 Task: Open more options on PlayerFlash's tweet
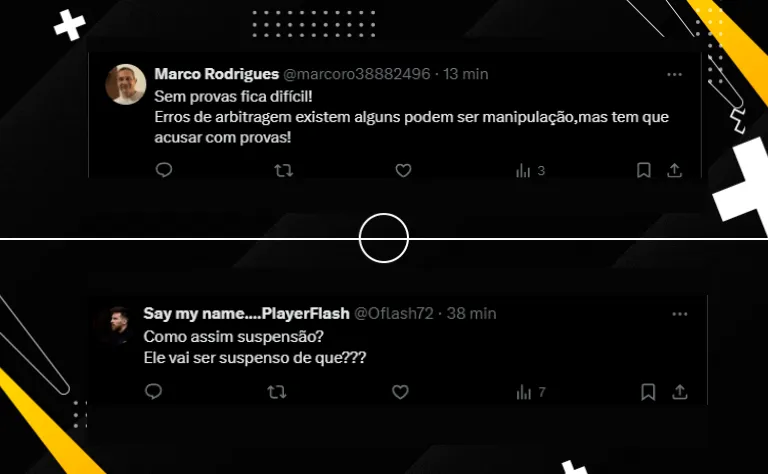tap(680, 314)
